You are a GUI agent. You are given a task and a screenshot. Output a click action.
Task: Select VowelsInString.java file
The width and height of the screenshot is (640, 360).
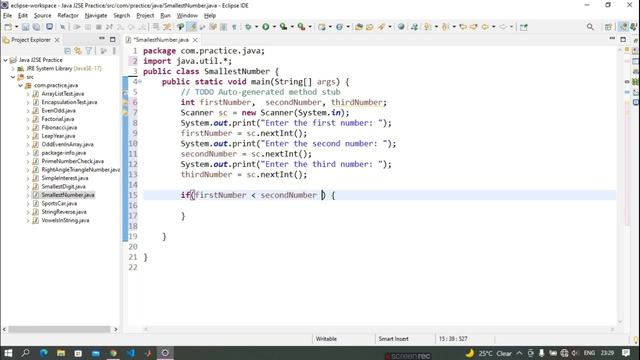tap(65, 220)
